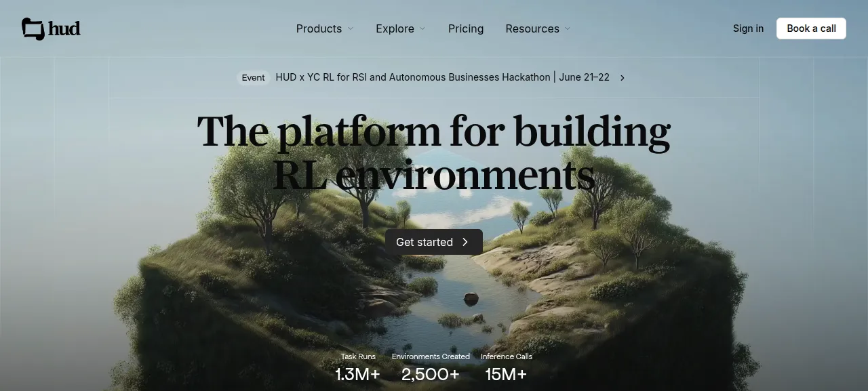Click the Sign in link
The width and height of the screenshot is (868, 391).
click(748, 28)
